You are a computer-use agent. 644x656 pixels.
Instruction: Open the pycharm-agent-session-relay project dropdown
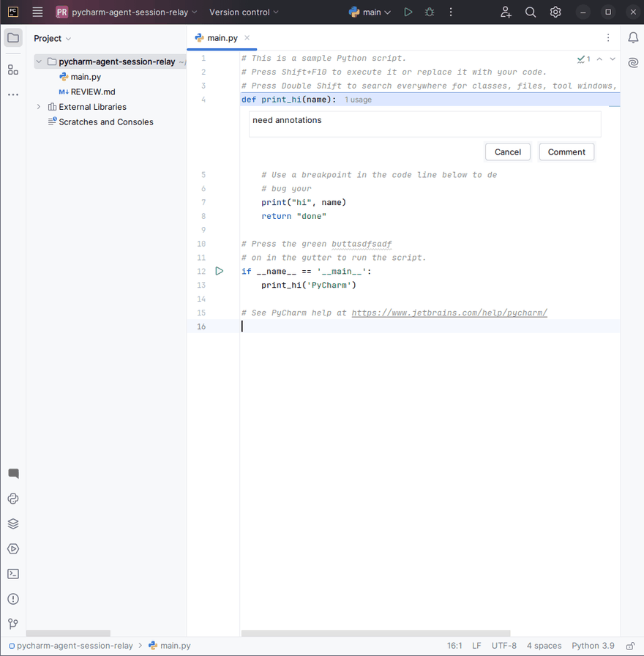point(126,12)
